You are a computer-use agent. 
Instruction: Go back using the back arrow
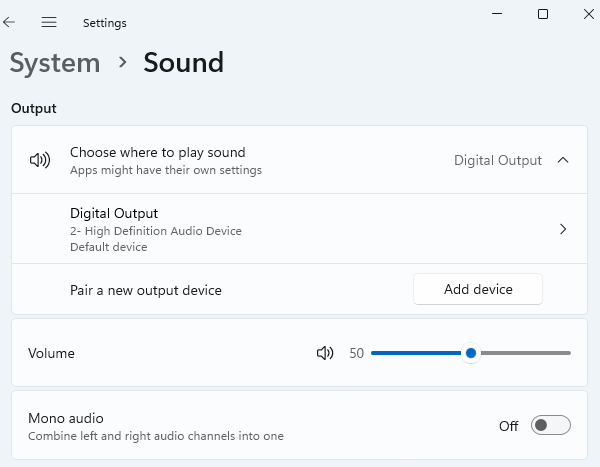click(10, 22)
